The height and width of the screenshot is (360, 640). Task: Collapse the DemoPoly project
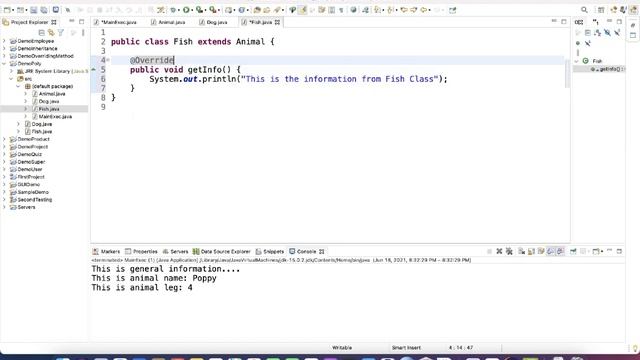pyautogui.click(x=4, y=63)
